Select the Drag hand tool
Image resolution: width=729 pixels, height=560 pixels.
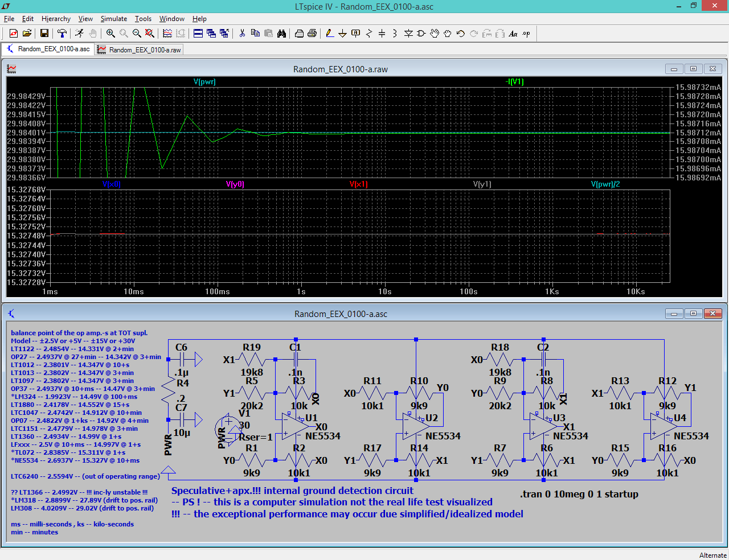[x=448, y=34]
